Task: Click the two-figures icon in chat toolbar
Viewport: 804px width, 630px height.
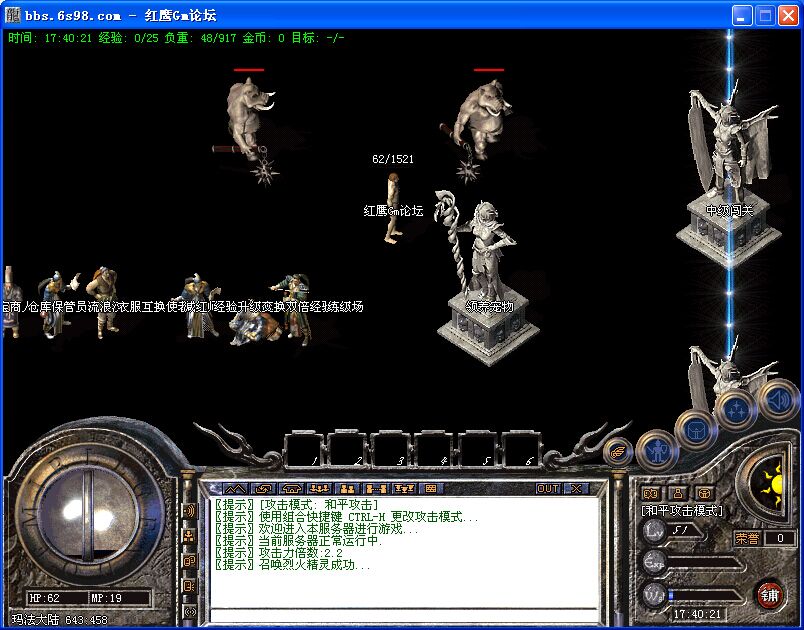Action: (347, 489)
